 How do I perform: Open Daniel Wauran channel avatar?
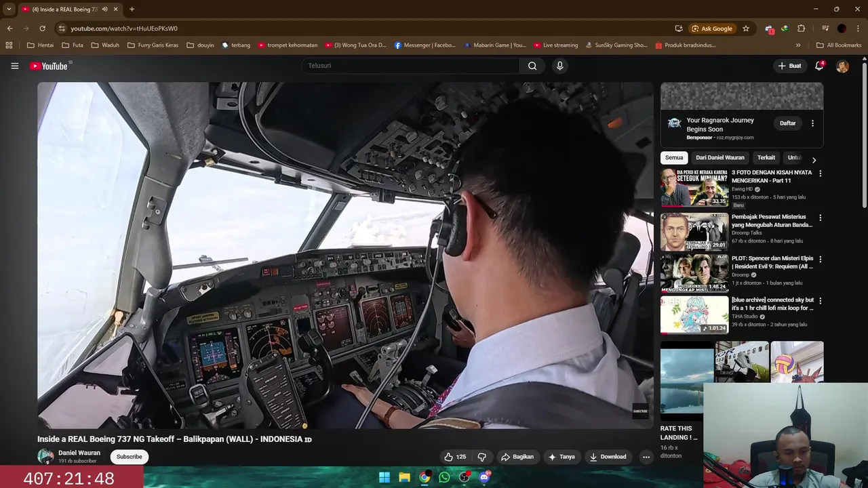[45, 456]
